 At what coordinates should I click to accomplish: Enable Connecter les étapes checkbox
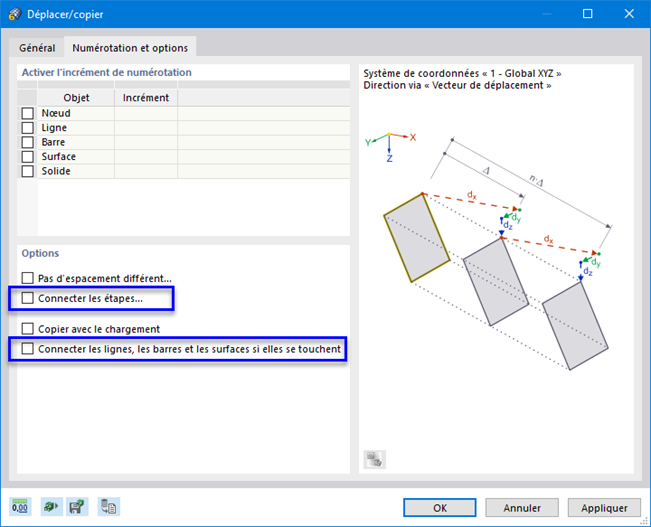[27, 298]
